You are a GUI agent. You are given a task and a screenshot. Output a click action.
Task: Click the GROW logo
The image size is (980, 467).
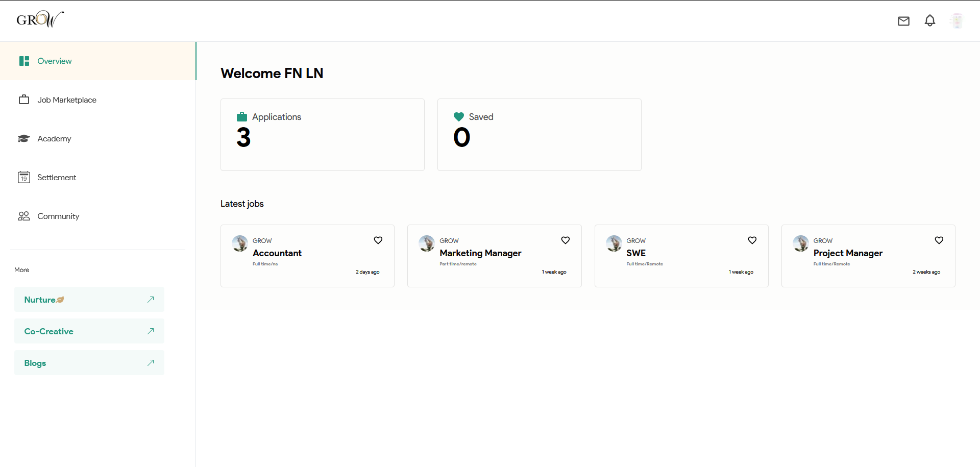tap(40, 19)
